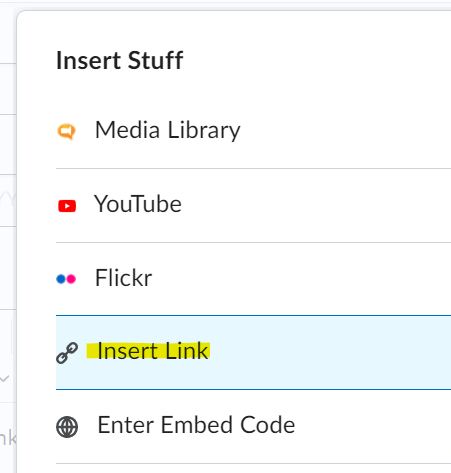Click the Insert Stuff dialog heading
This screenshot has height=473, width=451.
pos(120,60)
